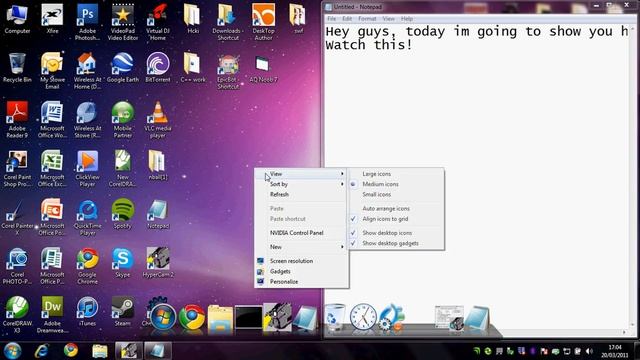Launch QuickTime Player icon
The height and width of the screenshot is (360, 640).
pyautogui.click(x=87, y=217)
